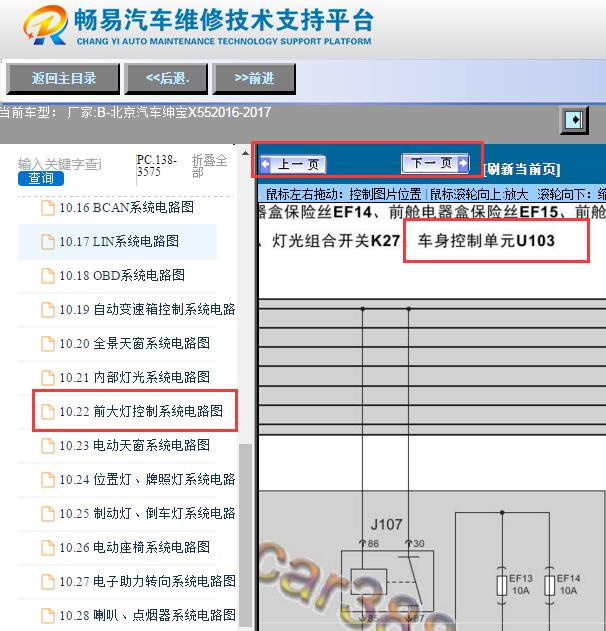The height and width of the screenshot is (631, 606).
Task: Click the 灯光组合开关K27 text
Action: tap(336, 241)
